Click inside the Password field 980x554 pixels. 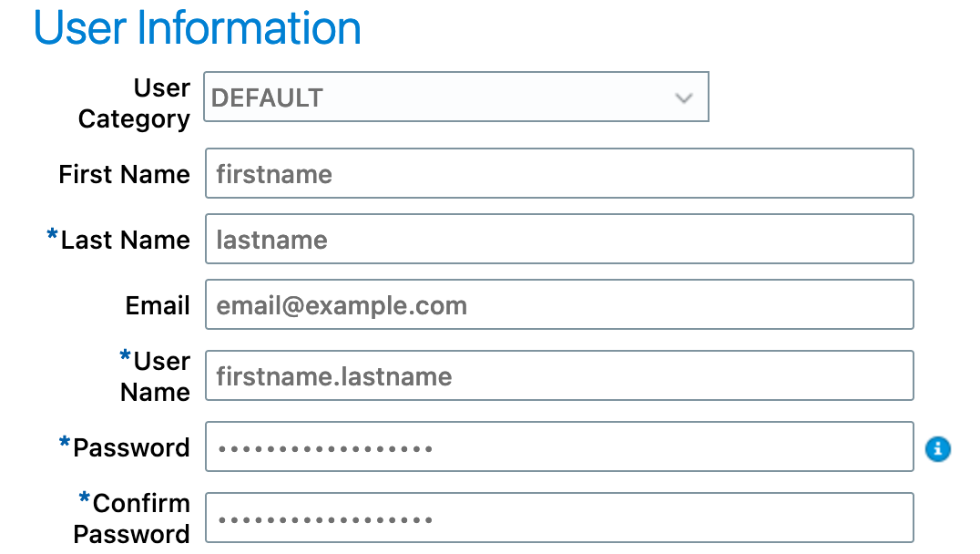[x=559, y=446]
